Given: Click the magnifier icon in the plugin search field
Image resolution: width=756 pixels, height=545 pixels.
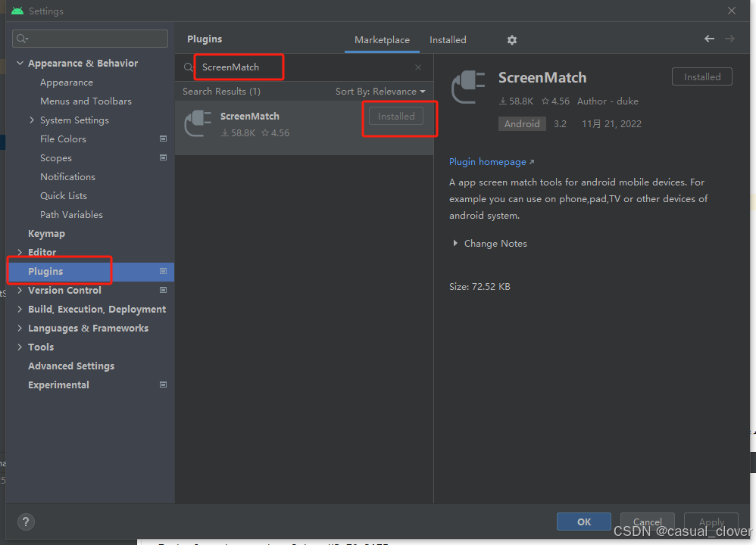Looking at the screenshot, I should [188, 67].
